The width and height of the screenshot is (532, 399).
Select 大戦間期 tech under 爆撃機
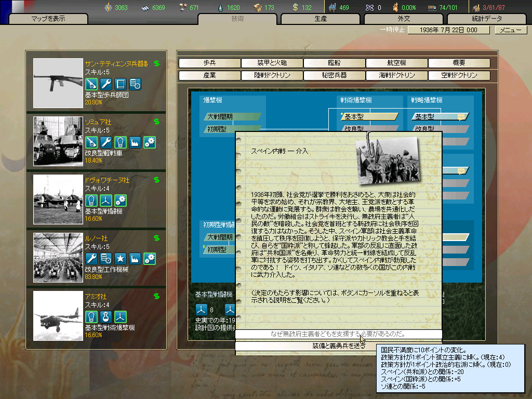(232, 117)
